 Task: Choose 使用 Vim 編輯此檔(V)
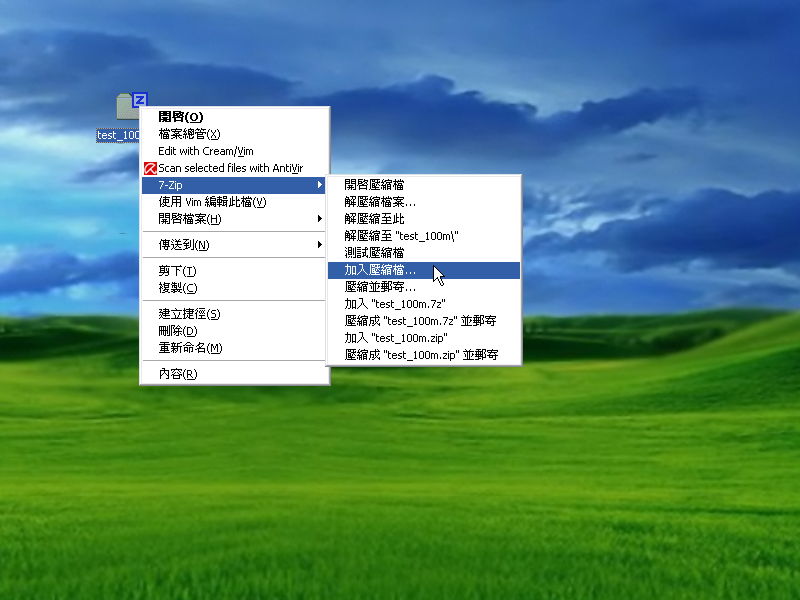pos(235,202)
